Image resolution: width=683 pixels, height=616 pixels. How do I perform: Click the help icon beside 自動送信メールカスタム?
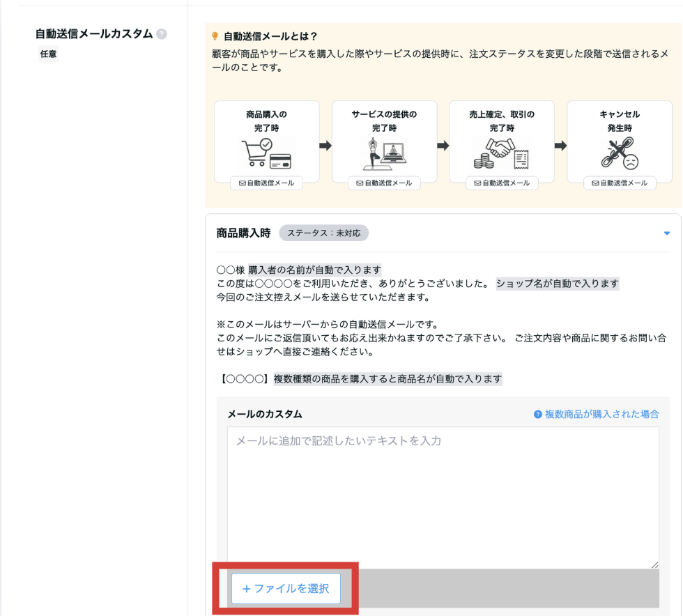click(162, 34)
